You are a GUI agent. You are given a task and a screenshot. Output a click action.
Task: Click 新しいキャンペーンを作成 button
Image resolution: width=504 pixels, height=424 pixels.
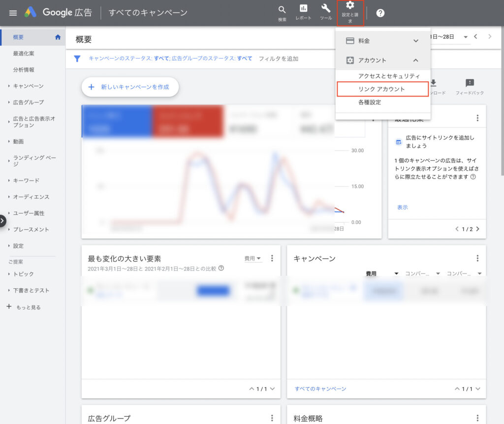[x=130, y=87]
